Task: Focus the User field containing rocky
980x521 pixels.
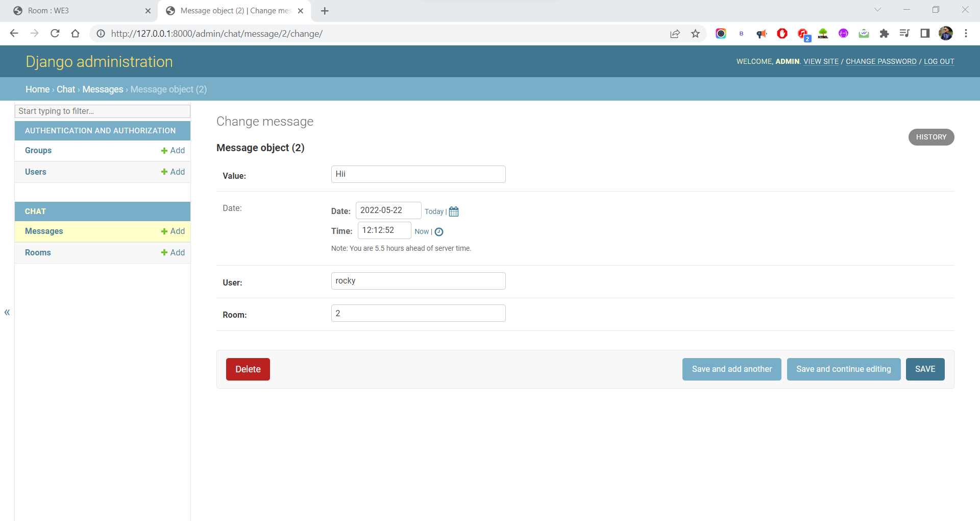Action: [x=419, y=281]
